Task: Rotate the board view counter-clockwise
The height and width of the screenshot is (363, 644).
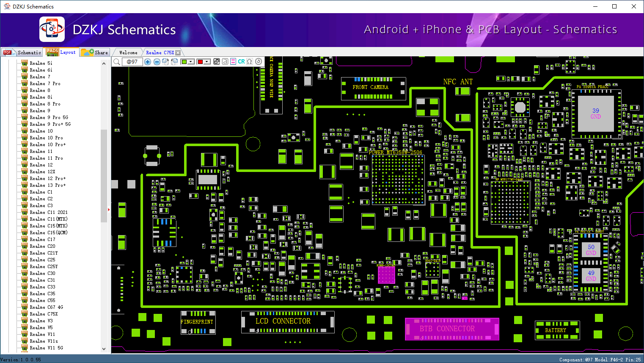Action: [x=174, y=62]
